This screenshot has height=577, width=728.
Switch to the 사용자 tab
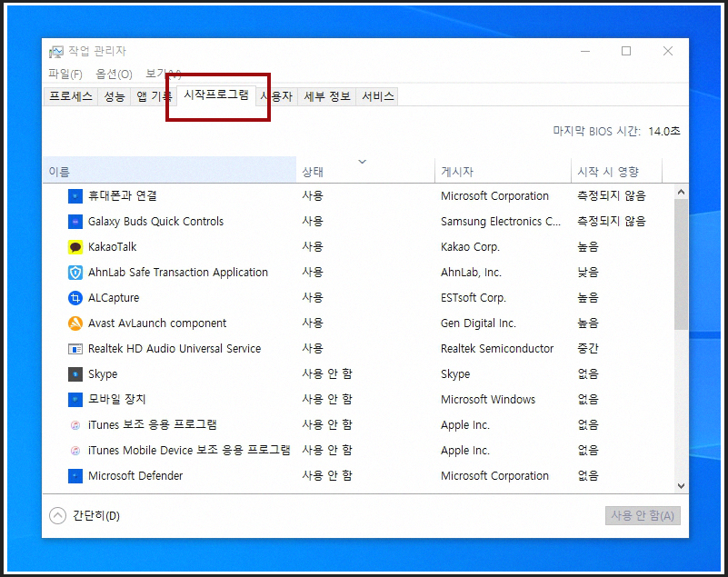pos(276,96)
